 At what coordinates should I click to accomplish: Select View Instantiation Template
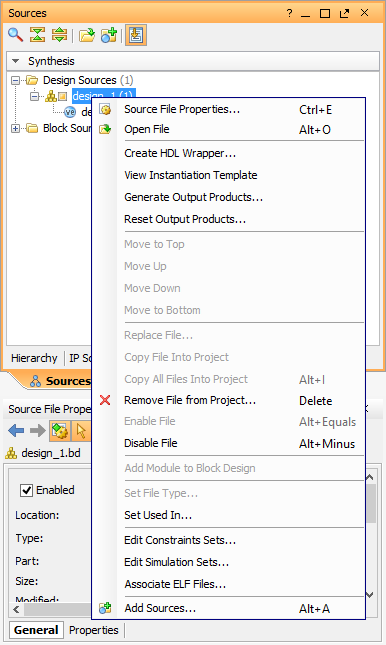click(x=228, y=175)
